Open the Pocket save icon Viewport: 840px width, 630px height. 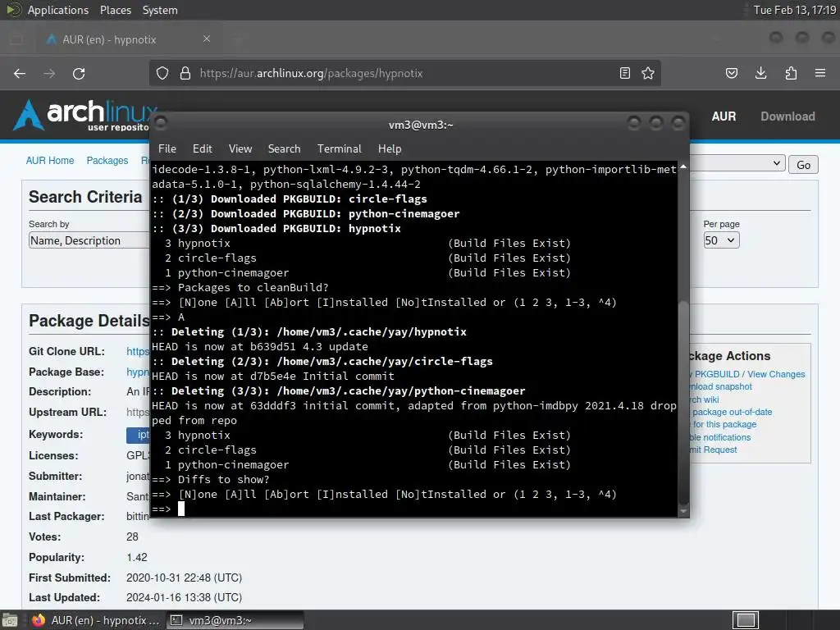[x=731, y=73]
